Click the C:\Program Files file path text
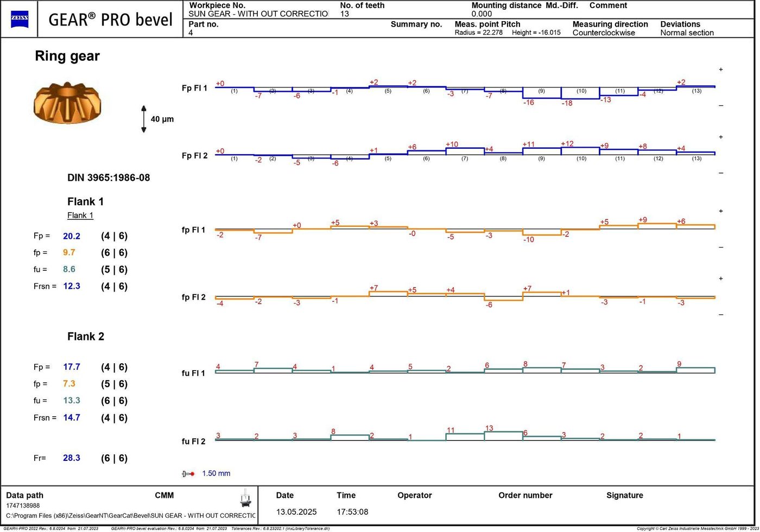Screen dimensions: 760x532 (x=131, y=515)
